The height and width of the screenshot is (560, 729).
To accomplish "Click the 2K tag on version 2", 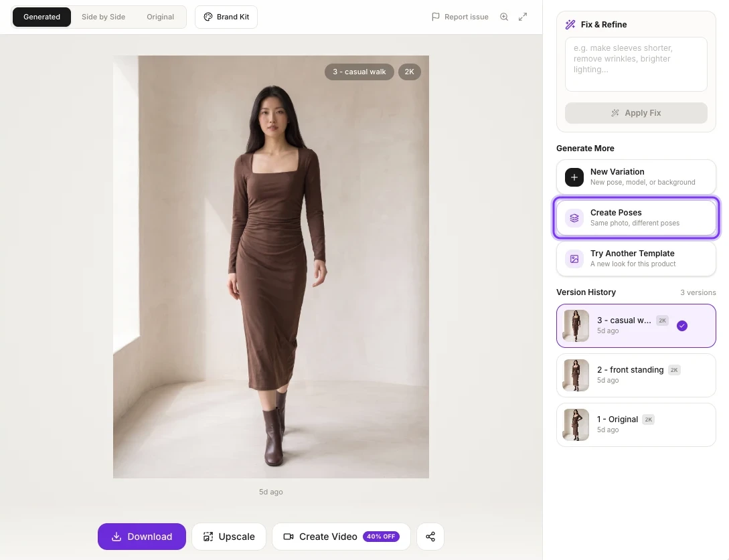I will pyautogui.click(x=674, y=370).
